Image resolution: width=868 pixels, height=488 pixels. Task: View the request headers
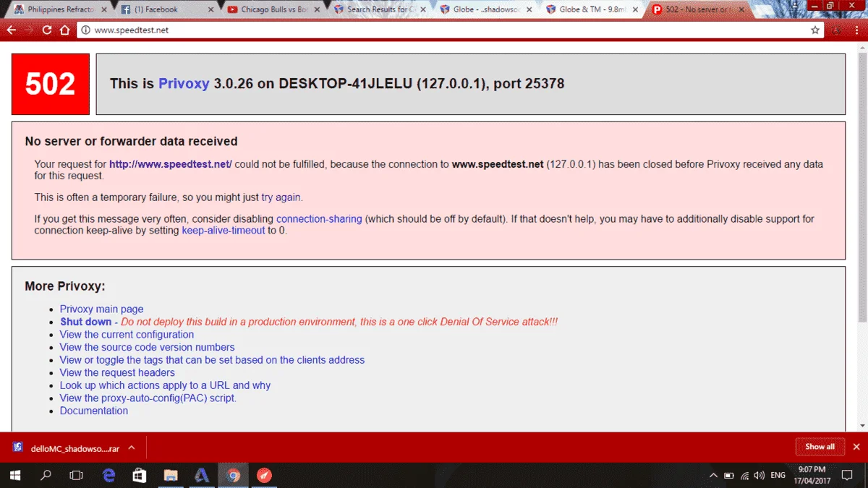click(117, 373)
